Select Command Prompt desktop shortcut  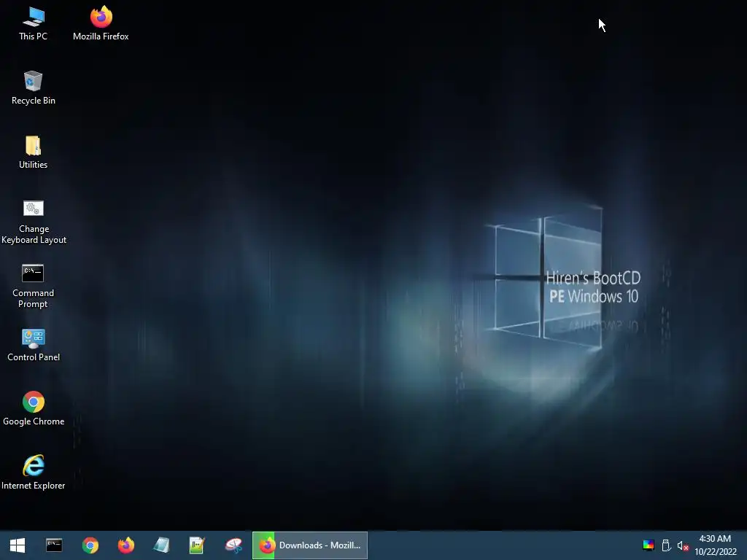tap(33, 286)
